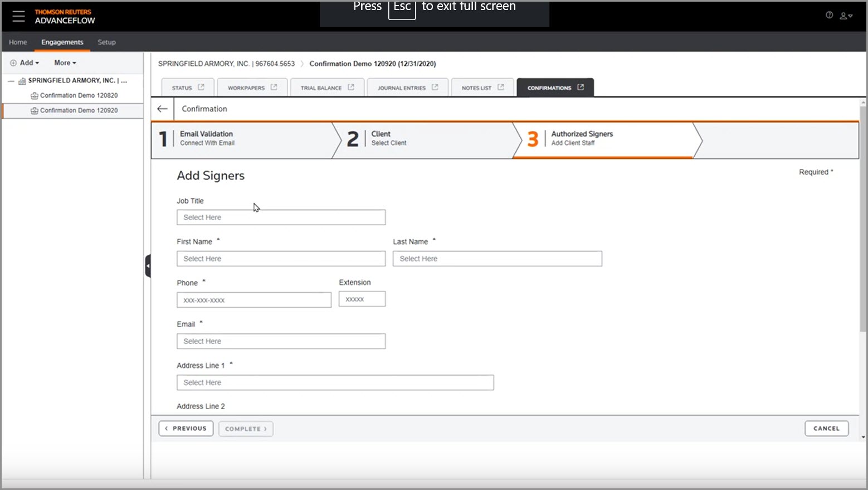Open the user account icon
868x490 pixels.
[843, 16]
